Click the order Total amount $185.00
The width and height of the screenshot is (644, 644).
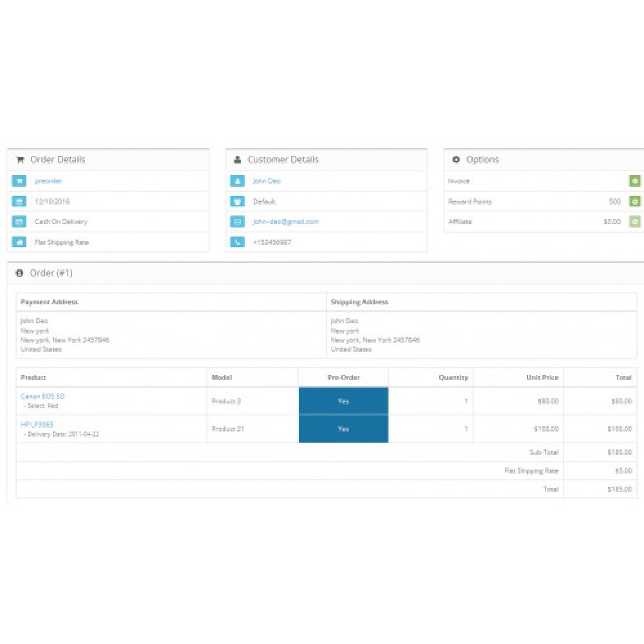(620, 489)
